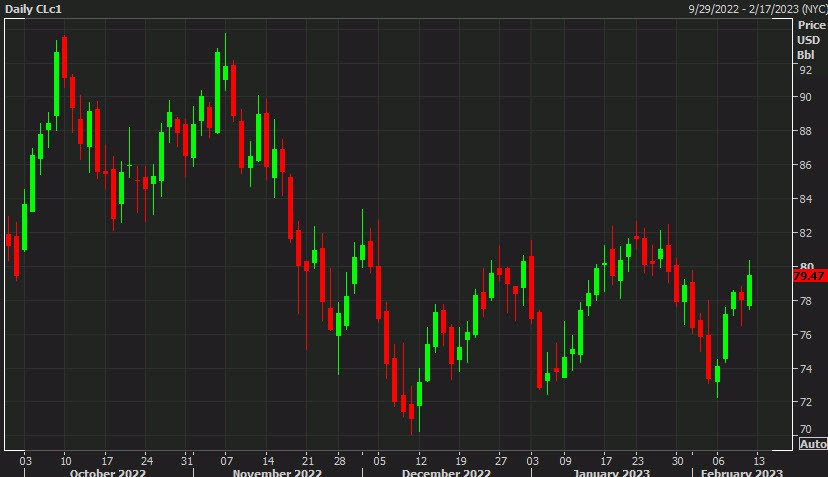Screen dimensions: 828x477
Task: Click the 72 price axis label
Action: pyautogui.click(x=805, y=402)
